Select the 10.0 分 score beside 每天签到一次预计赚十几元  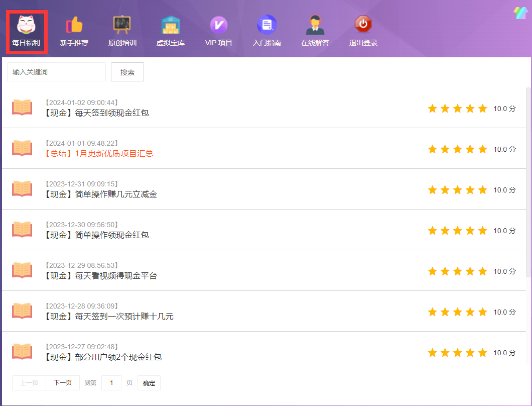click(504, 312)
